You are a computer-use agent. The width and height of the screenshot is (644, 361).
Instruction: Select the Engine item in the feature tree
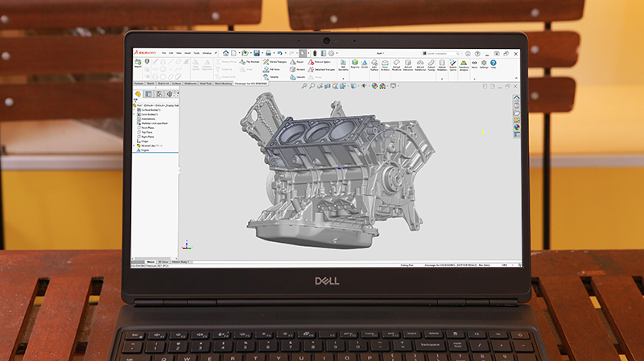(x=145, y=150)
